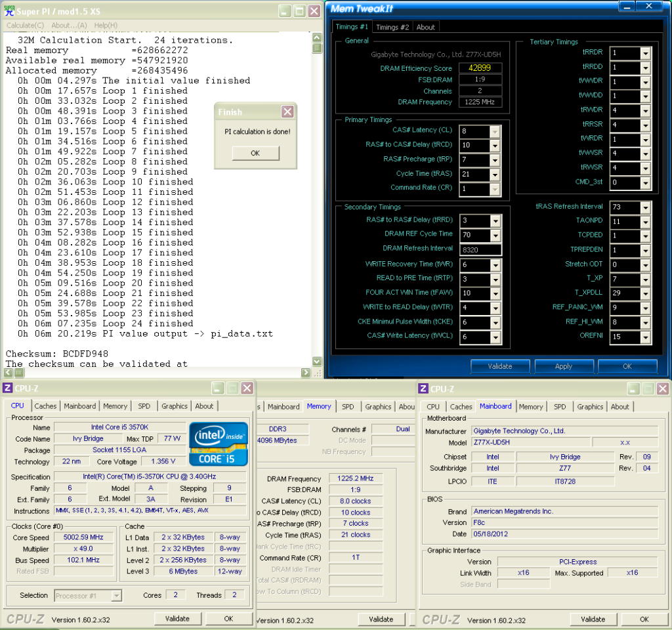Expand the tRRDR tertiary timing dropdown

645,53
